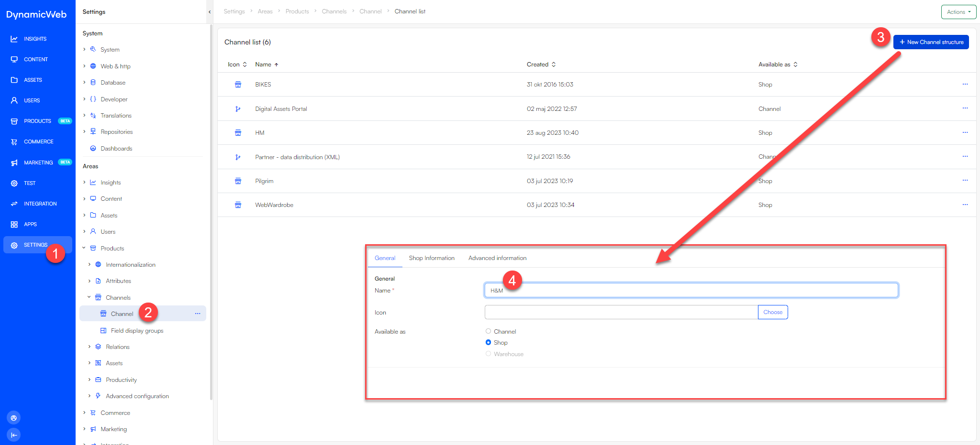The height and width of the screenshot is (445, 980).
Task: Switch to the Shop Information tab
Action: click(x=432, y=258)
